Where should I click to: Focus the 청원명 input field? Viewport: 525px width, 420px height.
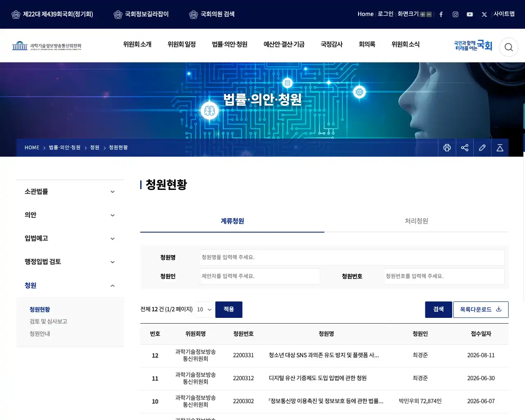coord(352,258)
